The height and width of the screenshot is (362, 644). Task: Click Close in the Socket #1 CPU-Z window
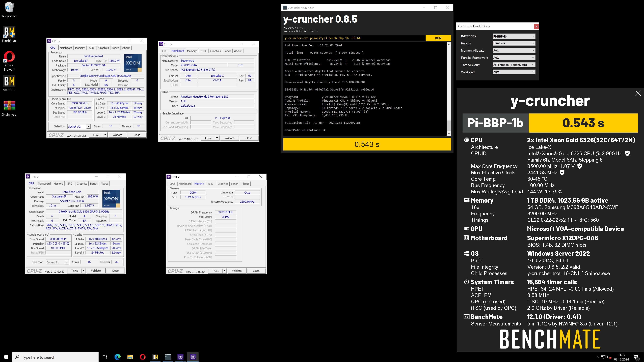point(115,271)
